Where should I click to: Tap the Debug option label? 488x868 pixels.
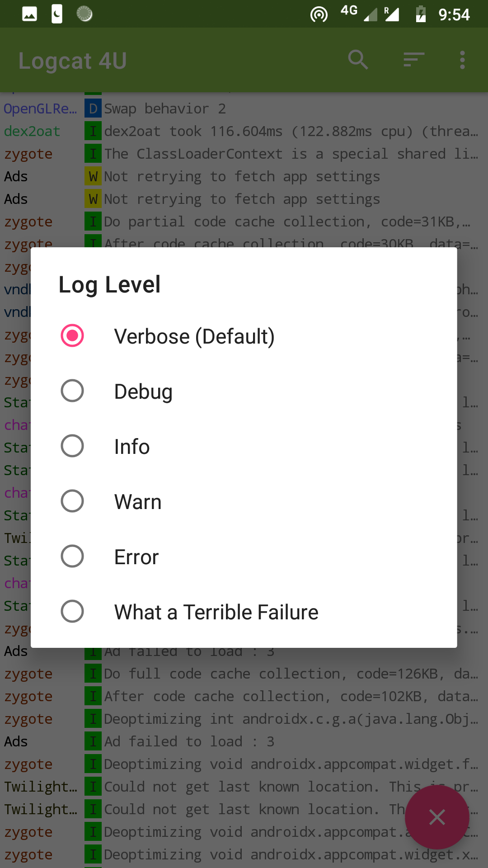click(143, 392)
